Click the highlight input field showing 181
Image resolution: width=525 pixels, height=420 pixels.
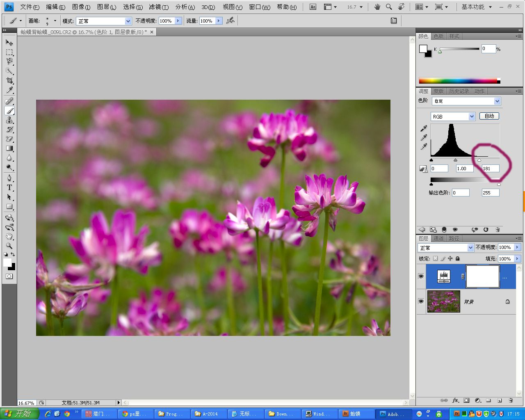click(x=491, y=169)
